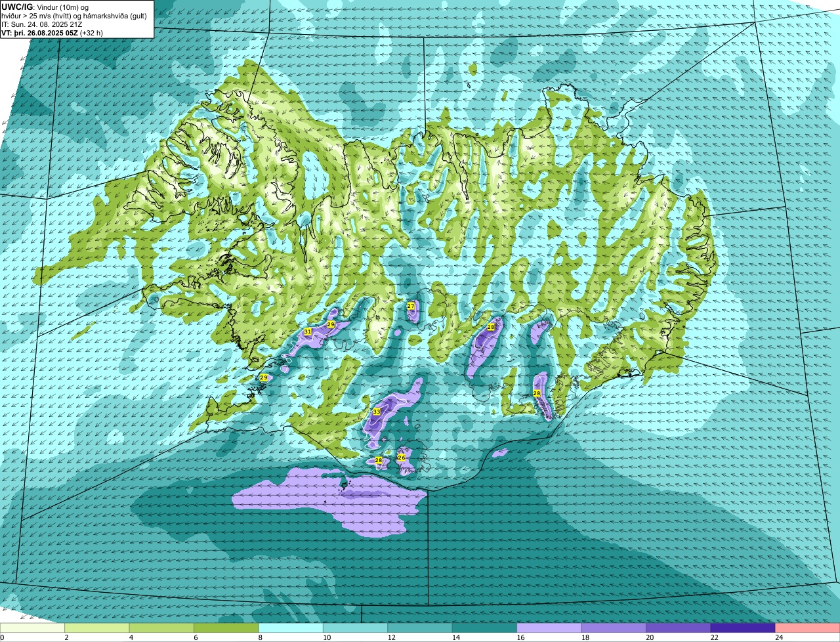Select the 16–18 m/s lavender legend swatch
Viewport: 840px width, 642px height.
pos(549,628)
